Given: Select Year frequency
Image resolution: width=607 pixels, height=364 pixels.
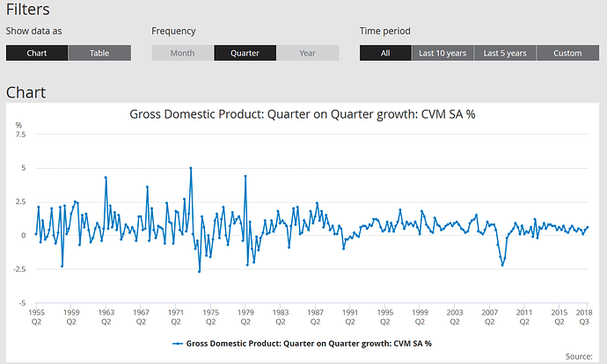Looking at the screenshot, I should [x=308, y=53].
